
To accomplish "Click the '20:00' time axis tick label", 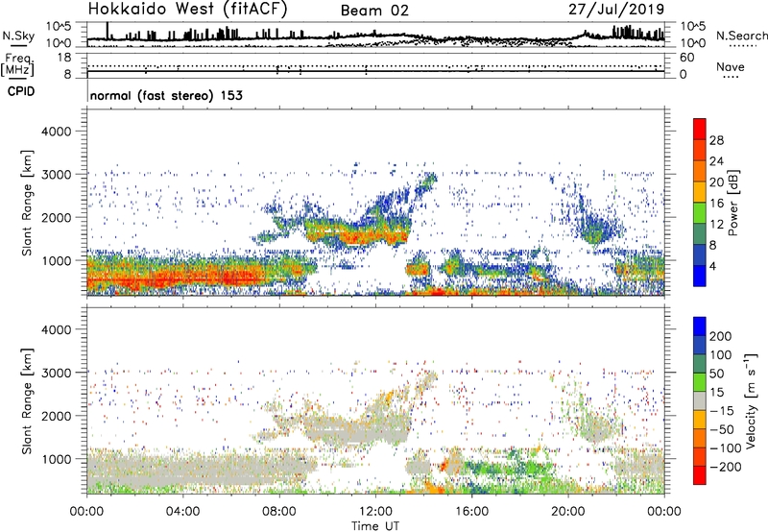I will pyautogui.click(x=567, y=512).
